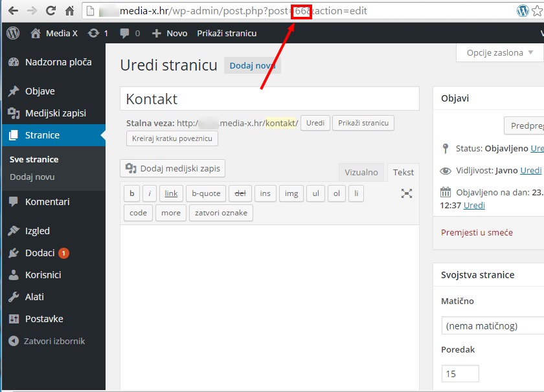Screen dimensions: 544x392
Task: Bookmark this page with the star icon
Action: coord(537,11)
